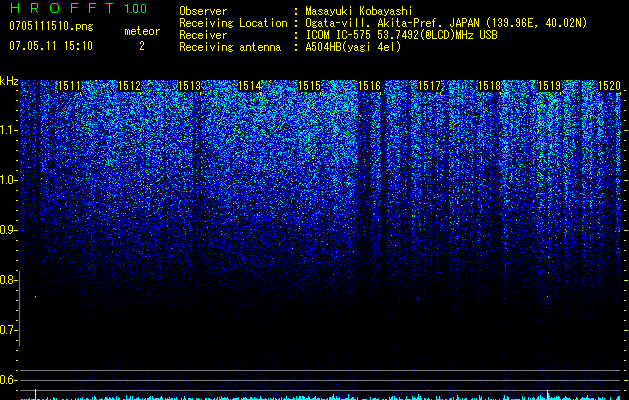Click the 1517 time marker
Screen dimensions: 629x400
coord(429,86)
